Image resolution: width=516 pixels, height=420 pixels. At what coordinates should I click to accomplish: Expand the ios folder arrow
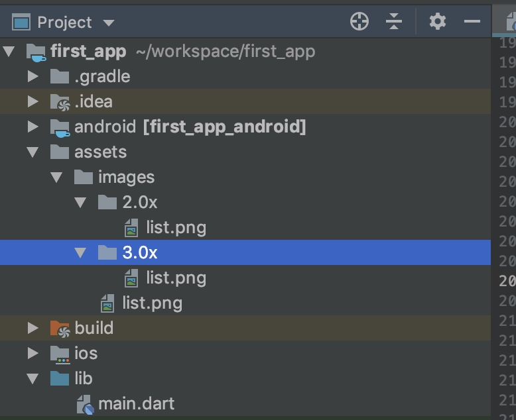[x=32, y=353]
